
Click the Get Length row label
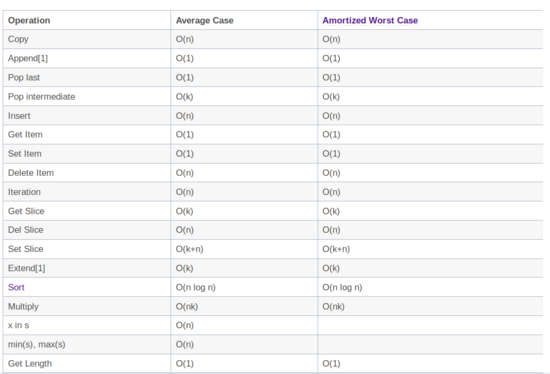30,363
